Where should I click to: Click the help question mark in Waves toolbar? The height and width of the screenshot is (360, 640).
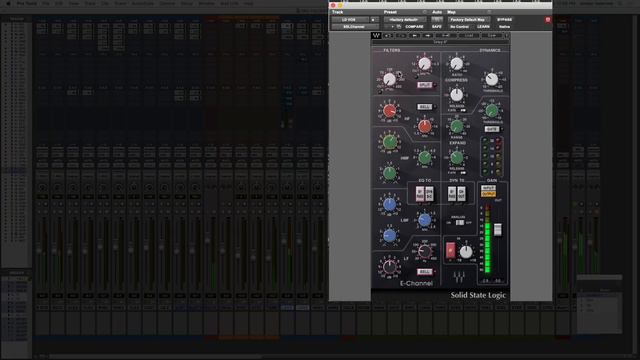[x=507, y=36]
